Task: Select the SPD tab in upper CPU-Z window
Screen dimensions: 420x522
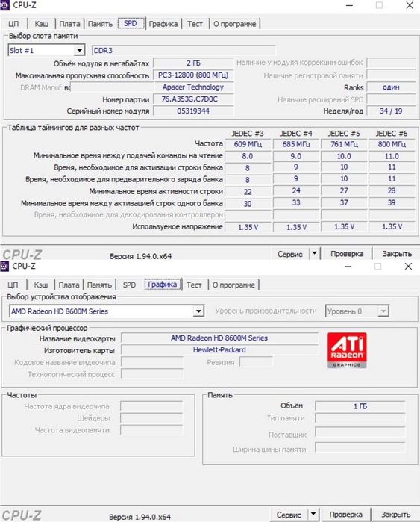Action: tap(131, 23)
